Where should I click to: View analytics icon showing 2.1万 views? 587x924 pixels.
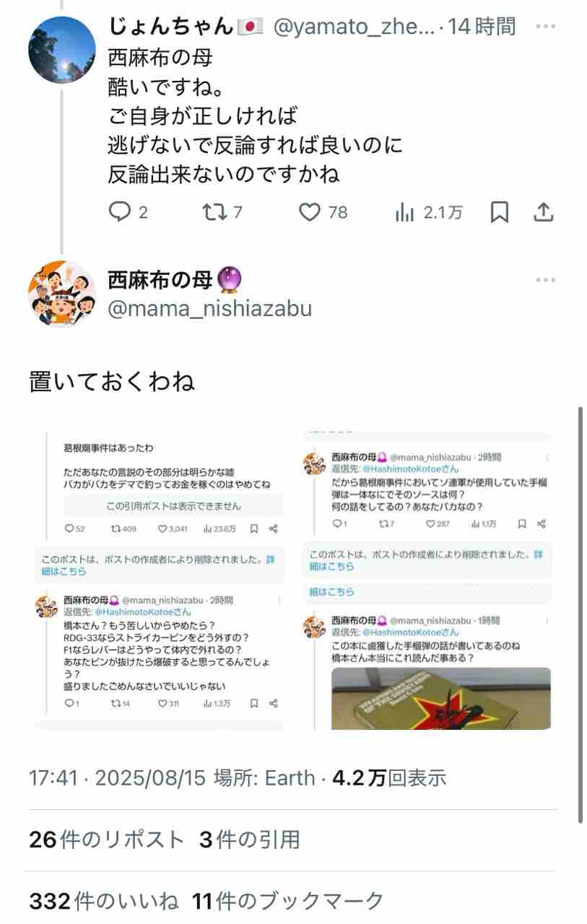coord(404,212)
